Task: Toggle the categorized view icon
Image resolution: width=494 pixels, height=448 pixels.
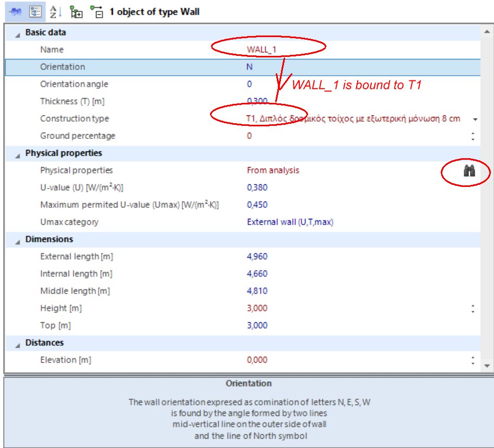Action: (36, 11)
